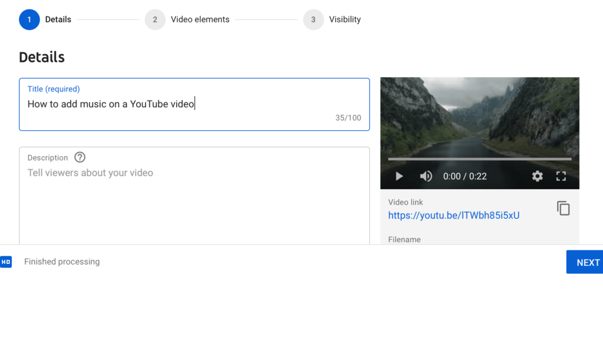Click the HD processing badge
Viewport: 603px width, 364px height.
(x=6, y=262)
